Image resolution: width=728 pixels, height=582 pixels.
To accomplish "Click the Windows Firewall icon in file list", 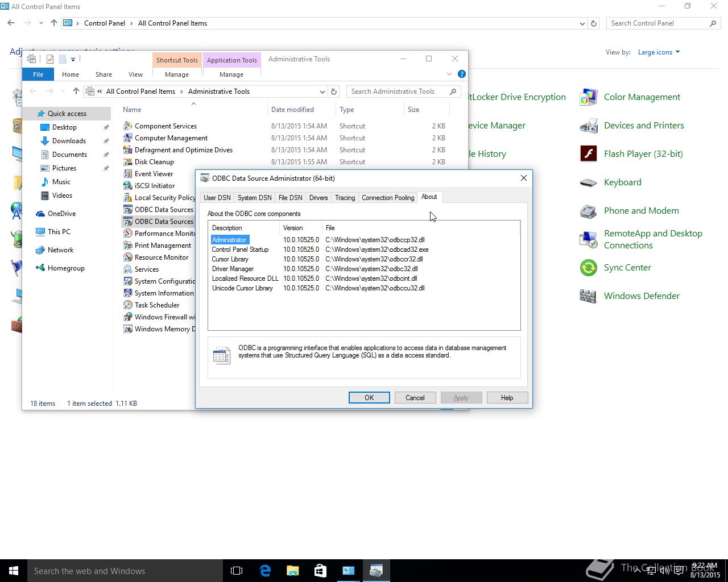I will (128, 317).
